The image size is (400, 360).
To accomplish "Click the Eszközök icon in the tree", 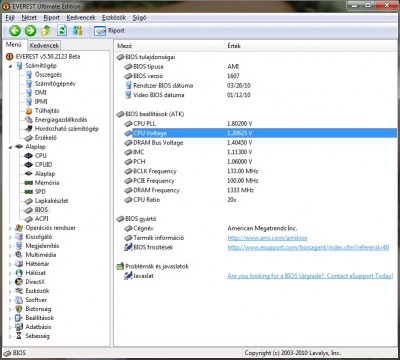I will (19, 291).
